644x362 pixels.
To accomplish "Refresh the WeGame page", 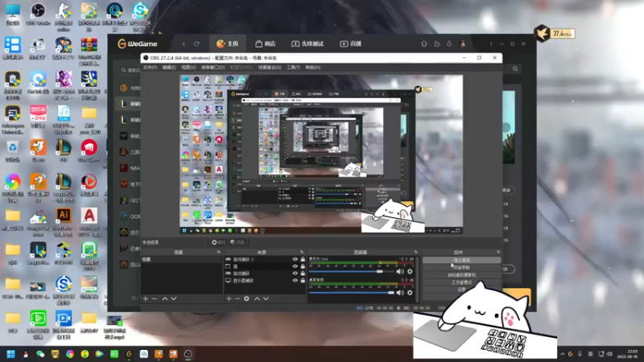I will tap(196, 44).
